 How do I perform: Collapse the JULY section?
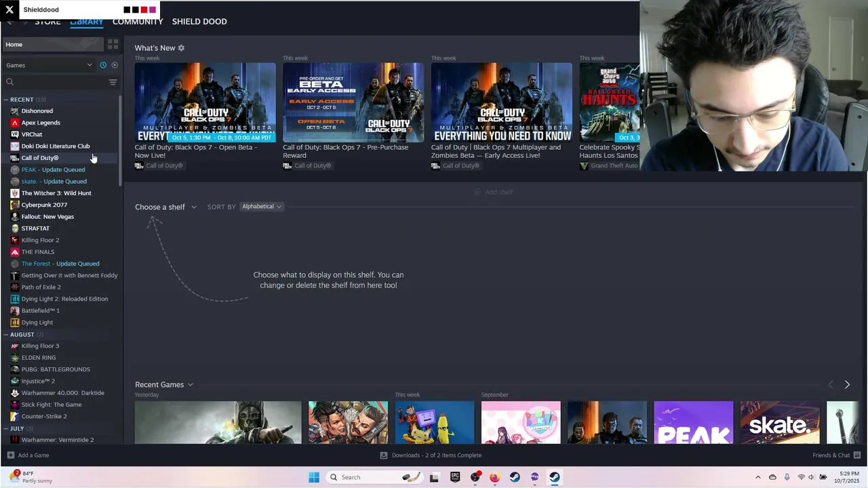(6, 429)
